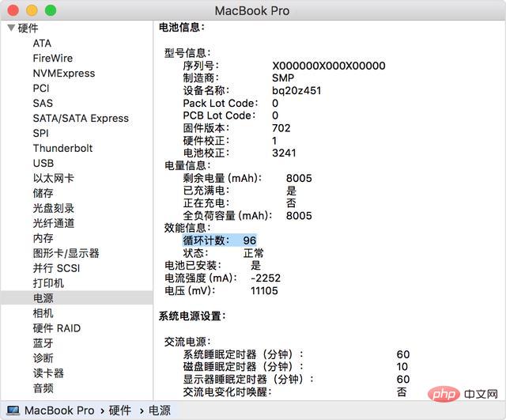
Task: Zoom the window with the green button
Action: pos(51,10)
